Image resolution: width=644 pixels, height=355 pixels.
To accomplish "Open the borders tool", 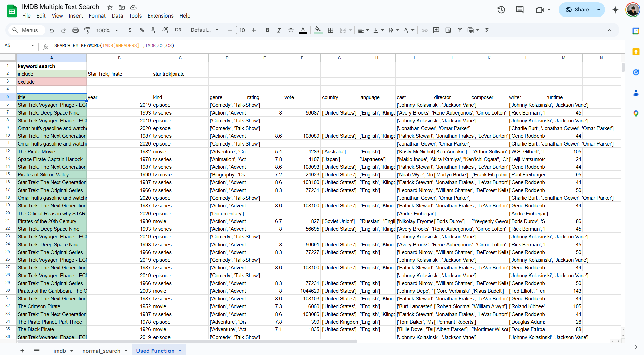I will (331, 30).
